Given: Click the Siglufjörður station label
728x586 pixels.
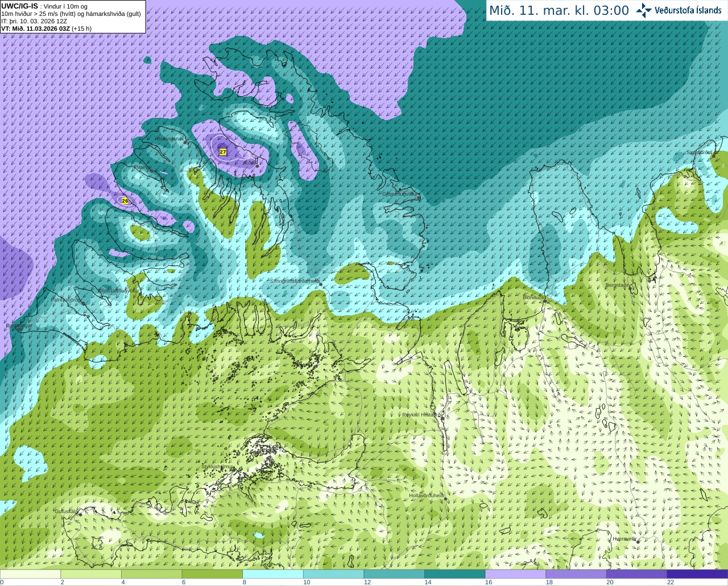Looking at the screenshot, I should 700,152.
